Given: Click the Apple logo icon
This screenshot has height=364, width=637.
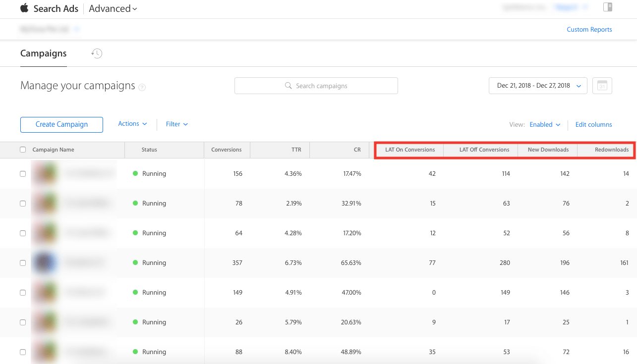Looking at the screenshot, I should (24, 8).
